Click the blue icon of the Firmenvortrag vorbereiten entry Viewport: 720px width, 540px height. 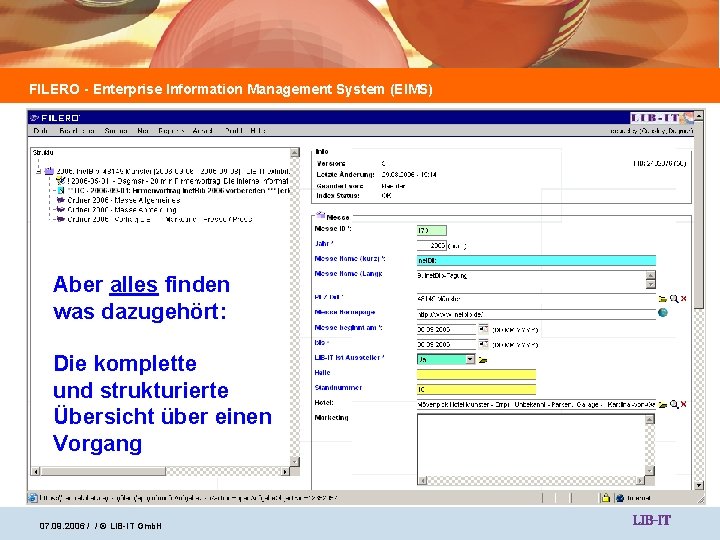click(61, 190)
